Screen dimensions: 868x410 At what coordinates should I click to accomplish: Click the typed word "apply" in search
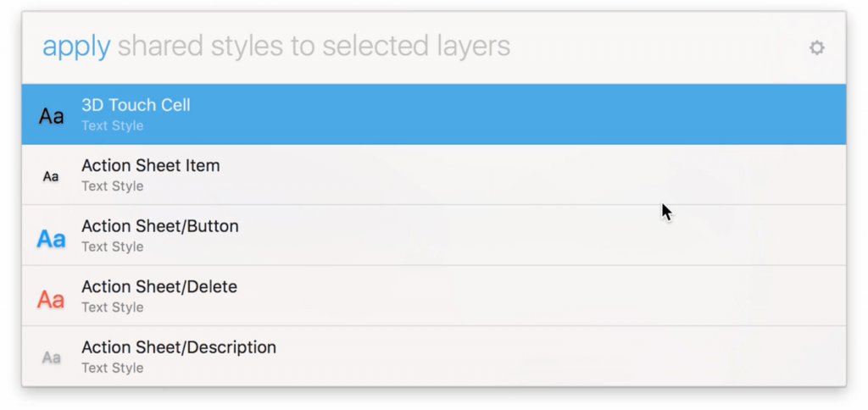(76, 47)
